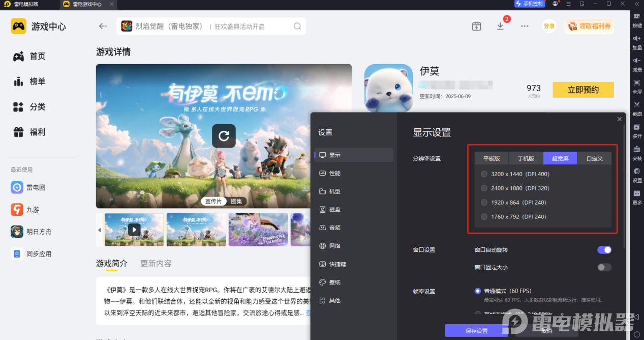
Task: Save display settings with 保存设置
Action: click(476, 330)
